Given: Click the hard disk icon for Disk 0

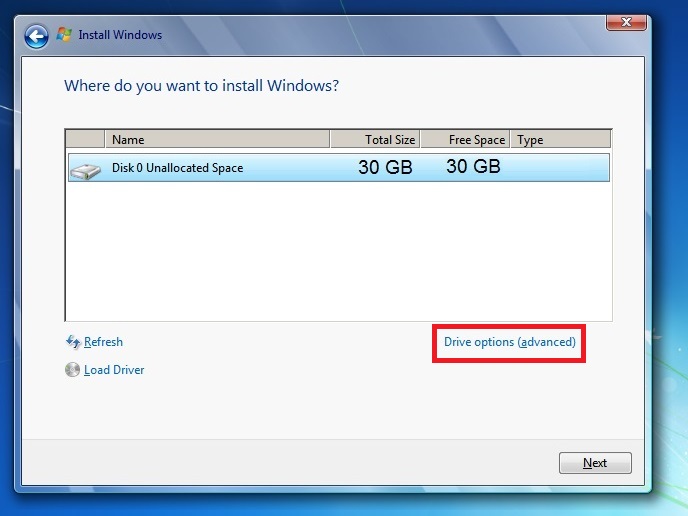Looking at the screenshot, I should 86,170.
